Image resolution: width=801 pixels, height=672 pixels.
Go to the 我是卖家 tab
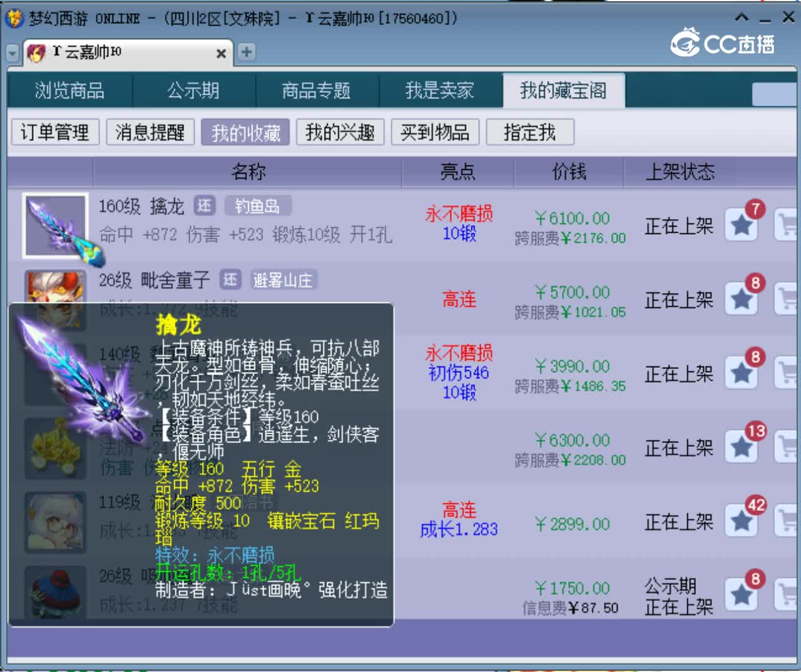[x=440, y=91]
